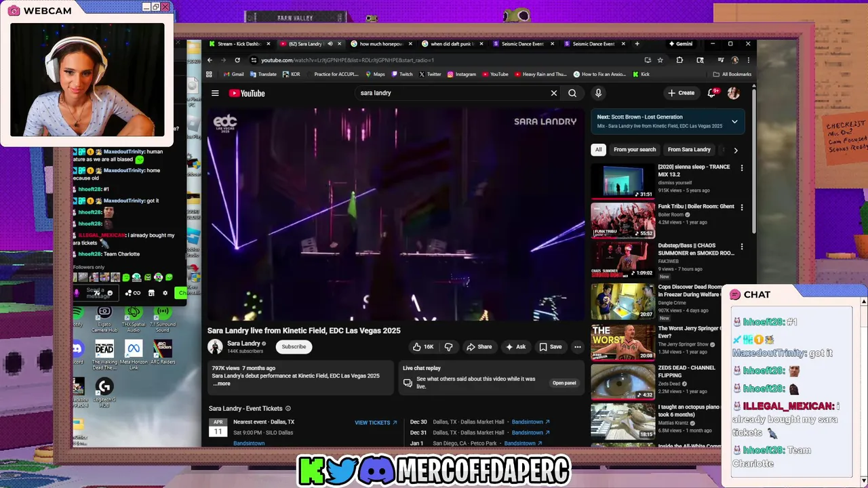Open Twitch bookmark
Screen dimensions: 868x488
[x=402, y=74]
